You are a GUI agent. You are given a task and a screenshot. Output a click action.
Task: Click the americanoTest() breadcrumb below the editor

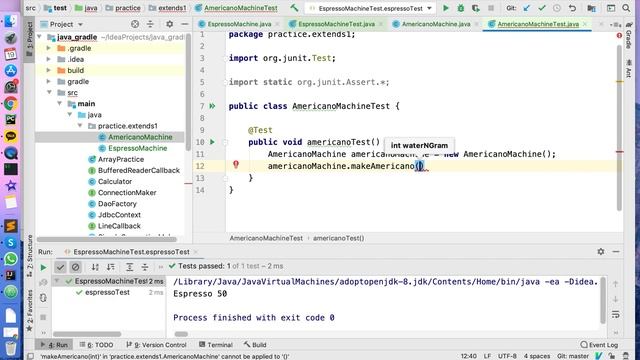click(x=338, y=238)
